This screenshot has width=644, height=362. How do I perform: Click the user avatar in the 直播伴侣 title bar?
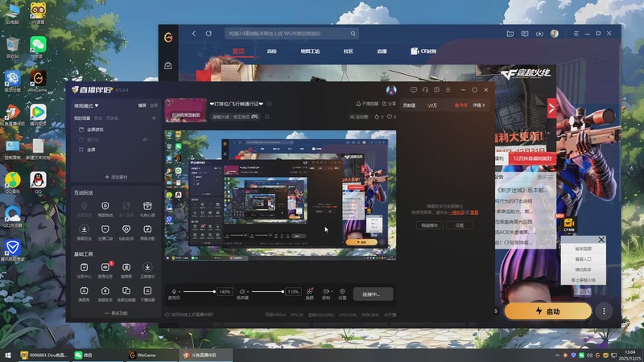[x=391, y=90]
